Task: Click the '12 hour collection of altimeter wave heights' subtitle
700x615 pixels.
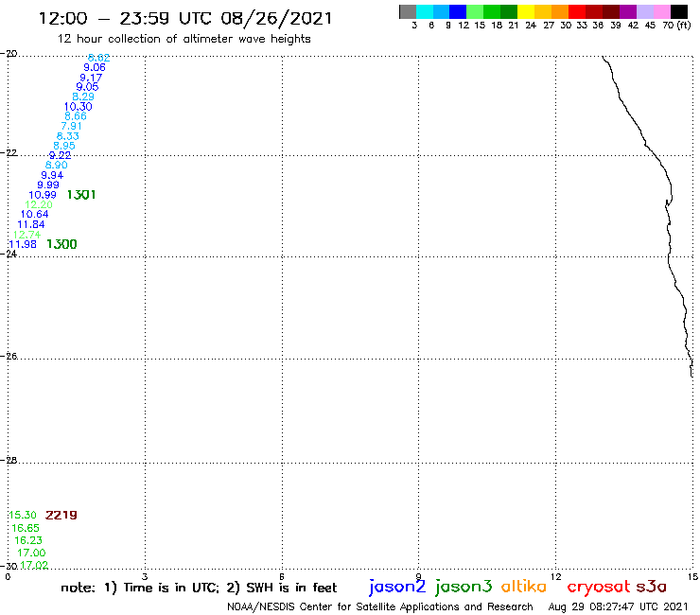Action: pos(184,39)
